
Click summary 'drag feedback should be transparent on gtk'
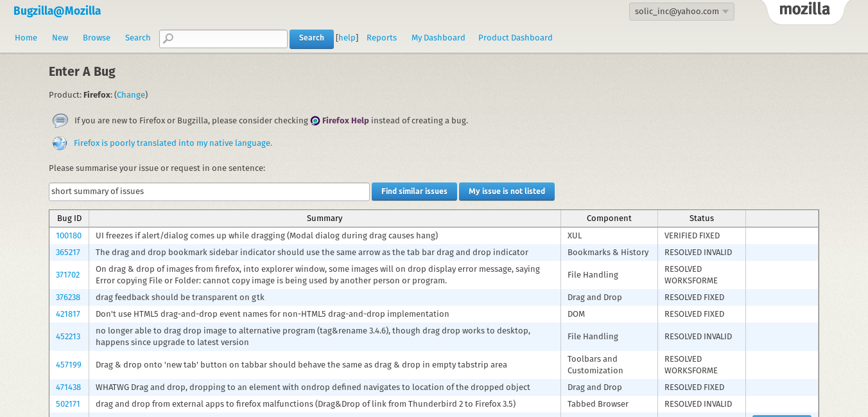click(180, 297)
